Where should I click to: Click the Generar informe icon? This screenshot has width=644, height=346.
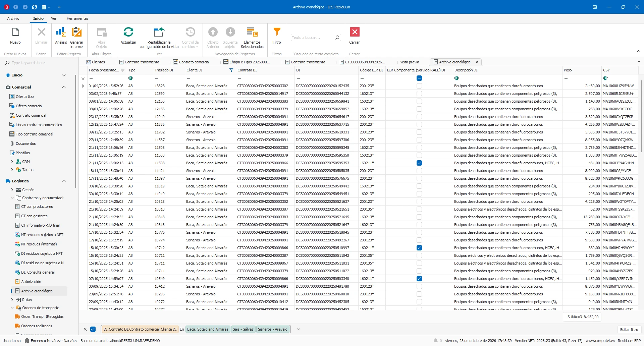click(76, 32)
